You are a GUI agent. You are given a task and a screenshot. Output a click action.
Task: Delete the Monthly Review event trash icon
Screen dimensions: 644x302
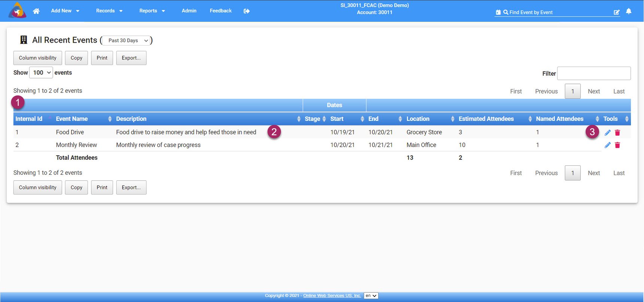(617, 145)
